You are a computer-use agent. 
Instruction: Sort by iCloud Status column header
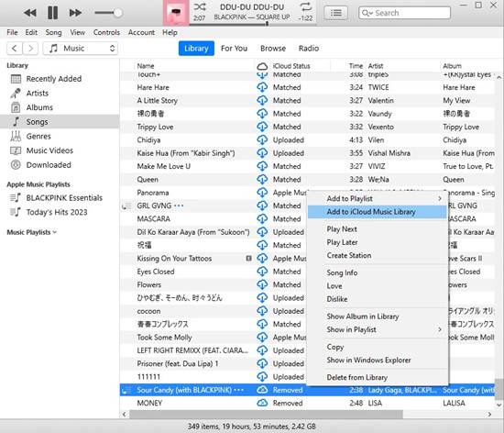300,66
